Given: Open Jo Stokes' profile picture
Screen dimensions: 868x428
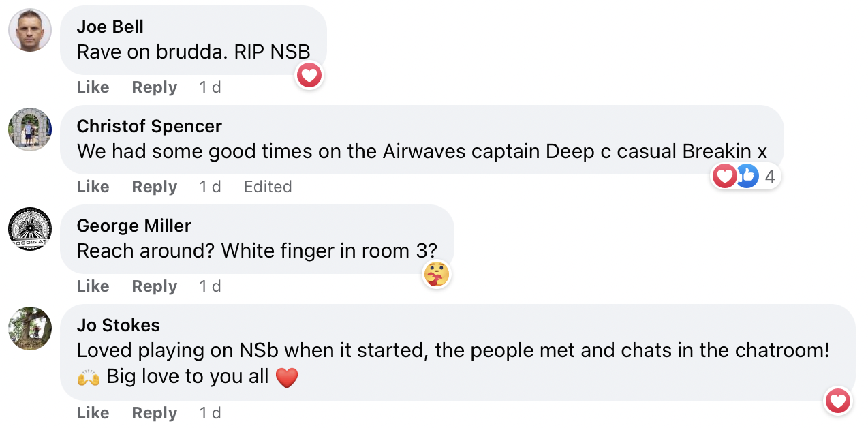Looking at the screenshot, I should pyautogui.click(x=30, y=328).
